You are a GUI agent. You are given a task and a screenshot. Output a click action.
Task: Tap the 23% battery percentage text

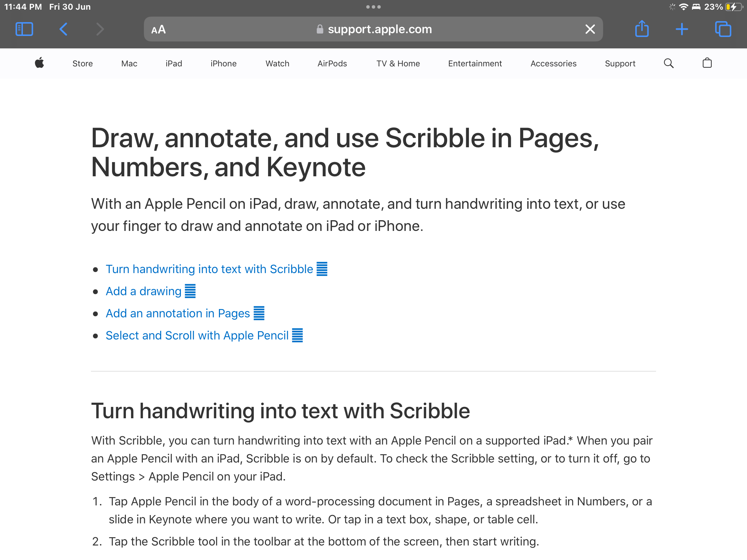(x=713, y=7)
